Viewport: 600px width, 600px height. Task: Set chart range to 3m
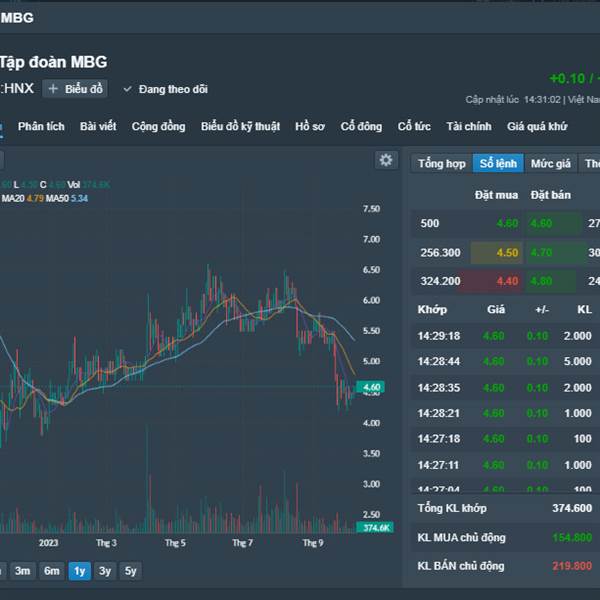(23, 571)
